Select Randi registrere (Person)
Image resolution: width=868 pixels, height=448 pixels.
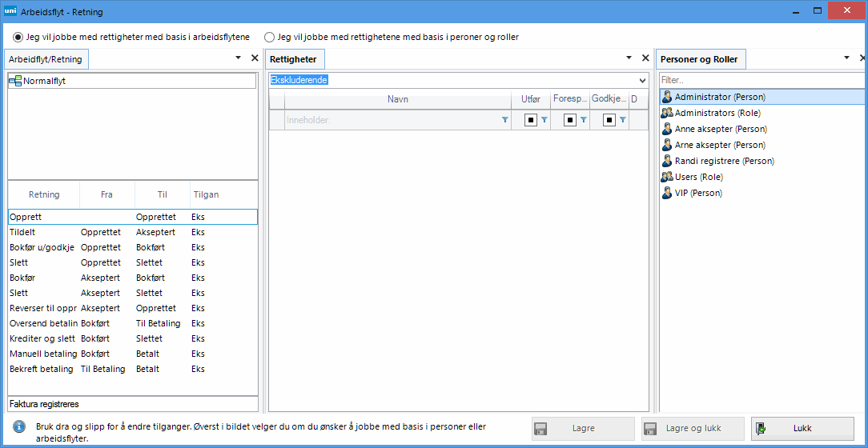click(724, 161)
